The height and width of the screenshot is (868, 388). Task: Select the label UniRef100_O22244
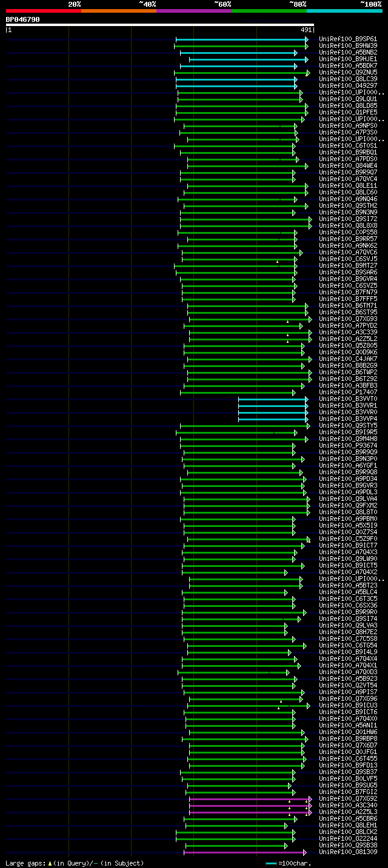pos(348,839)
